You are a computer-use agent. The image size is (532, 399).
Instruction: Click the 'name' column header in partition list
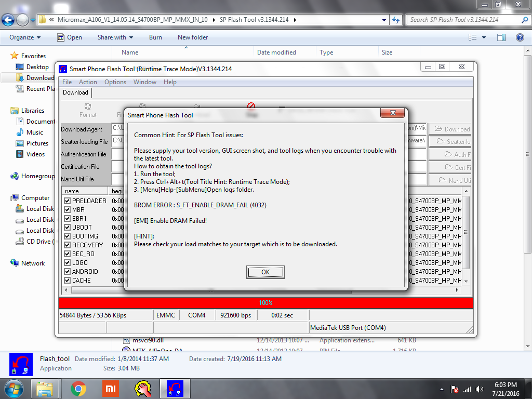[x=85, y=191]
